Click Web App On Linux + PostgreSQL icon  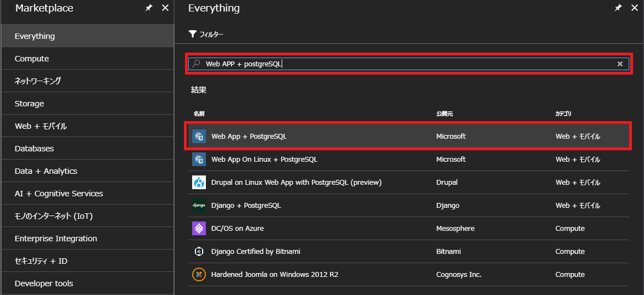tap(199, 159)
